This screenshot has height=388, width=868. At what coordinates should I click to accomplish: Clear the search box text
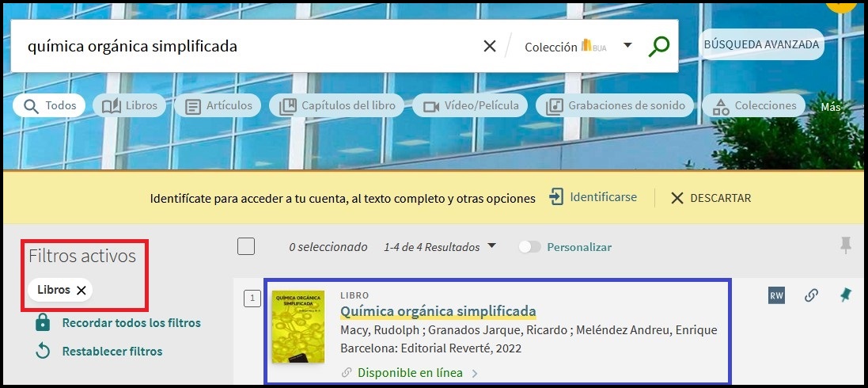(x=490, y=46)
